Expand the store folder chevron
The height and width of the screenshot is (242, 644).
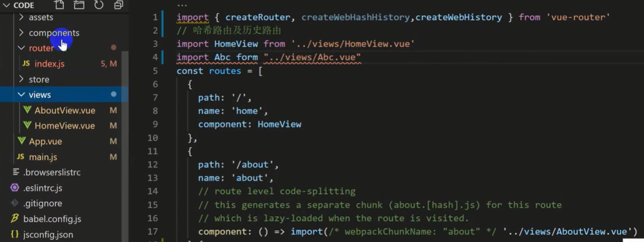[21, 79]
